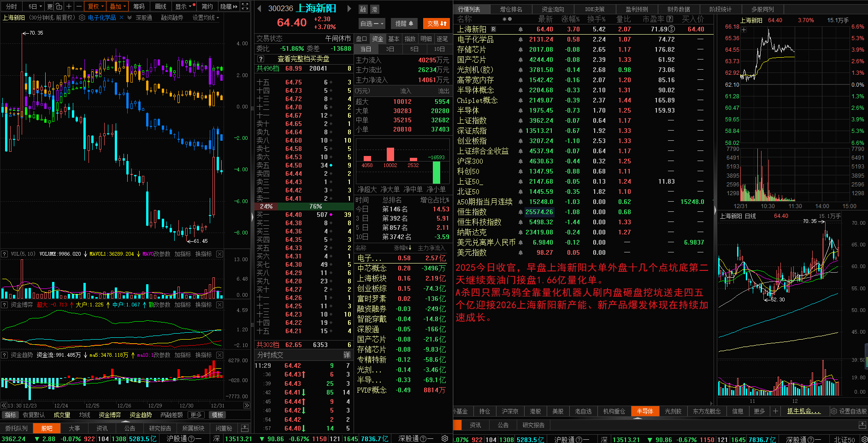Click 恢复默认 restore defaults
This screenshot has width=868, height=443.
[34, 415]
